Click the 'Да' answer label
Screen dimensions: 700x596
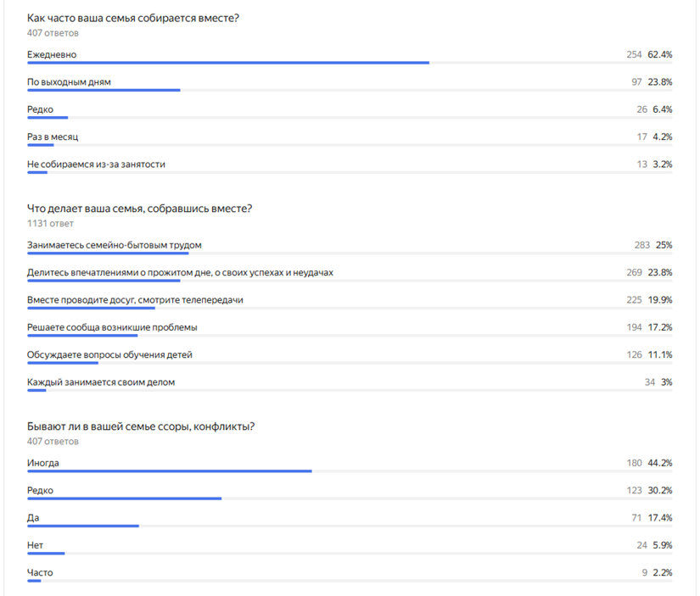click(x=33, y=518)
